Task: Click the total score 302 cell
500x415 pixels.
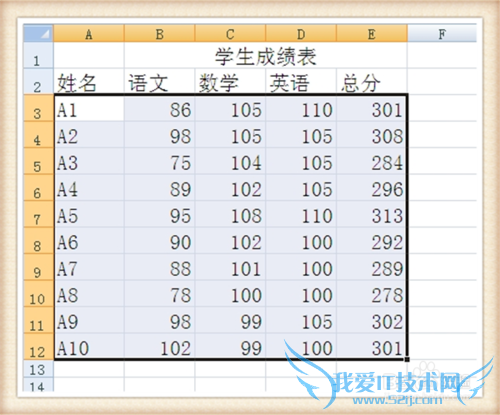Action: pos(372,320)
